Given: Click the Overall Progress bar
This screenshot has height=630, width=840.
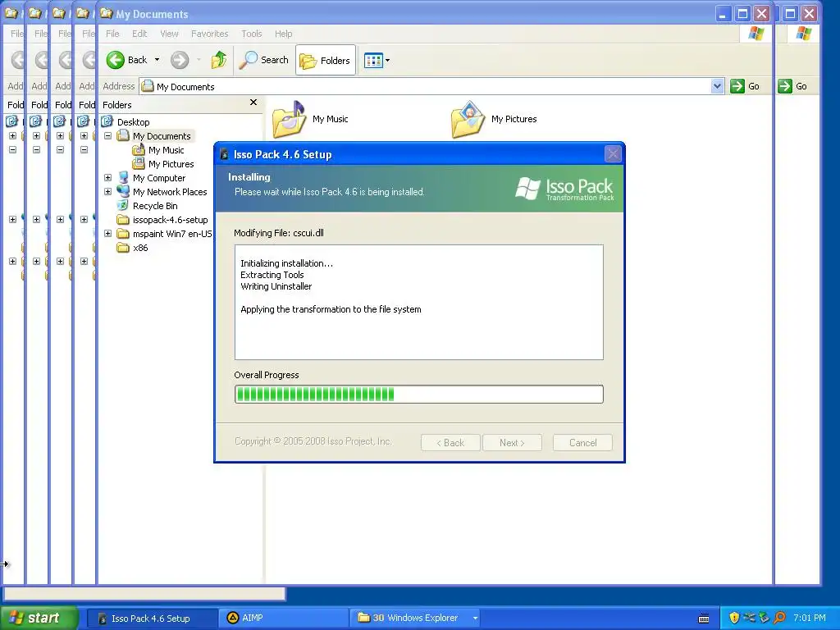Looking at the screenshot, I should [x=419, y=395].
